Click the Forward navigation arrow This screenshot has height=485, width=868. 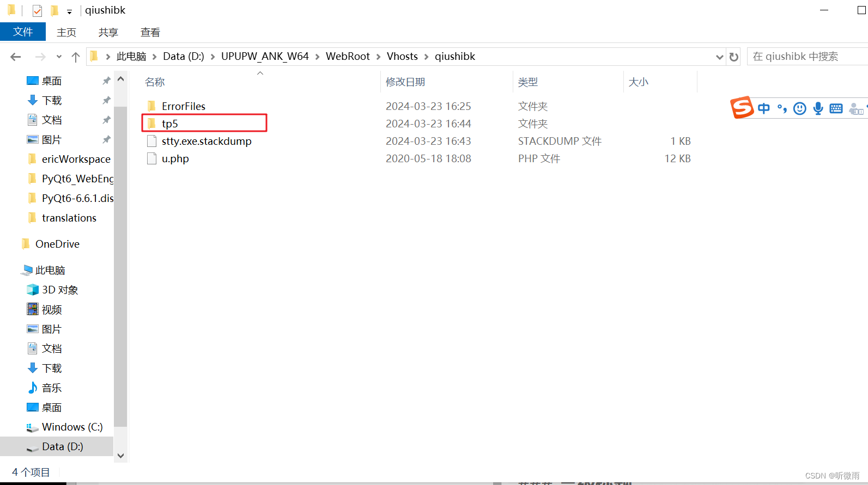point(40,57)
